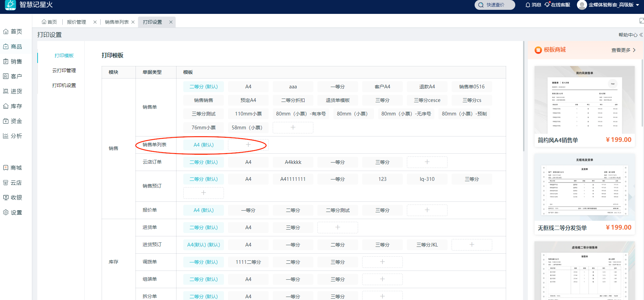The height and width of the screenshot is (300, 644).
Task: Click the fullscreen expand icon at top right
Action: [x=641, y=21]
